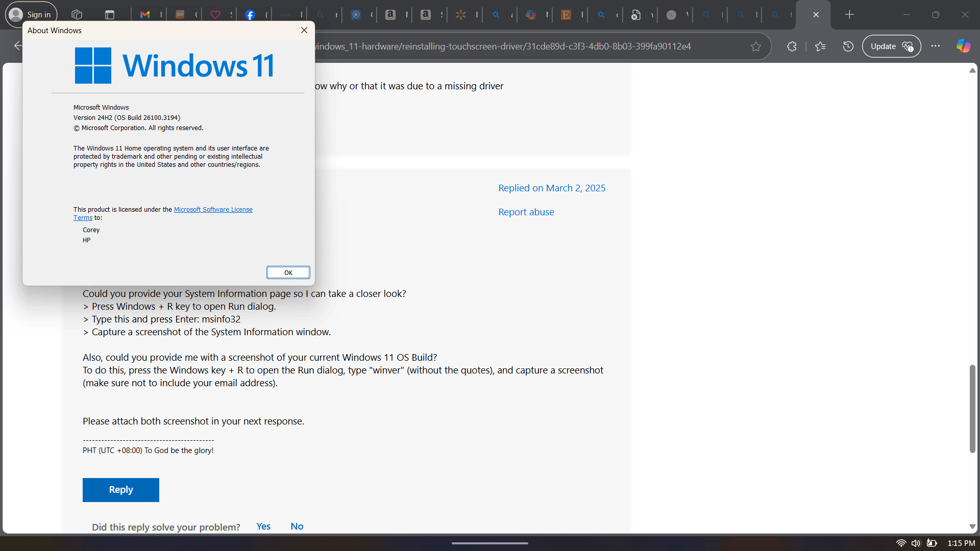Click the Report abuse link

click(x=526, y=212)
